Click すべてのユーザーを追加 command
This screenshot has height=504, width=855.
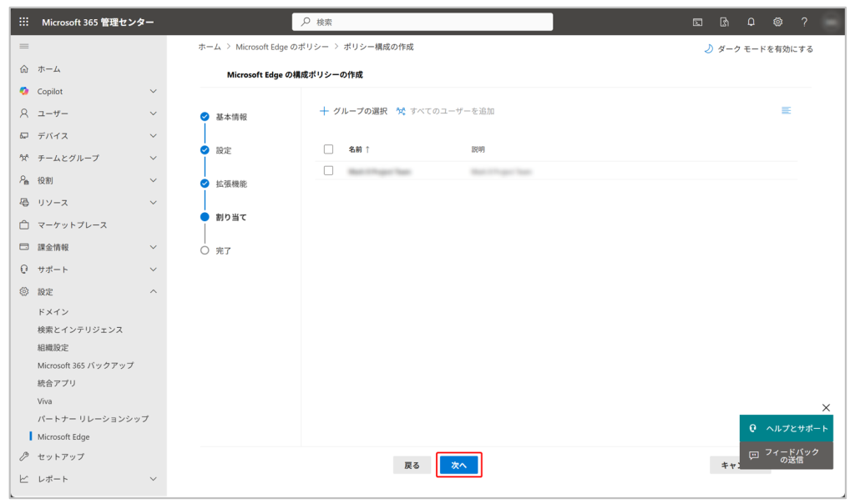pyautogui.click(x=446, y=111)
